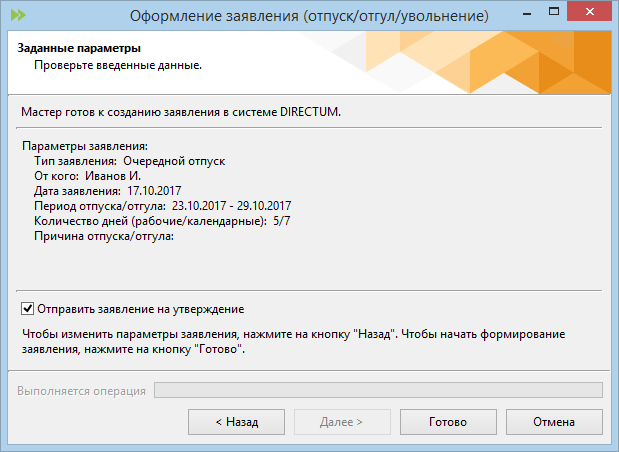Screen dimensions: 619x452
Task: Uncheck 'Отправить заявление на утверждение' checkbox
Action: [x=27, y=309]
